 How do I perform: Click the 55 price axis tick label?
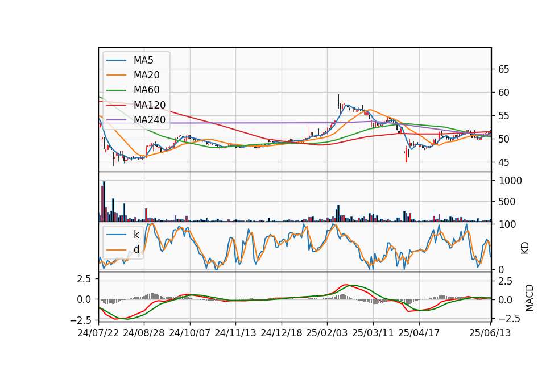click(503, 116)
